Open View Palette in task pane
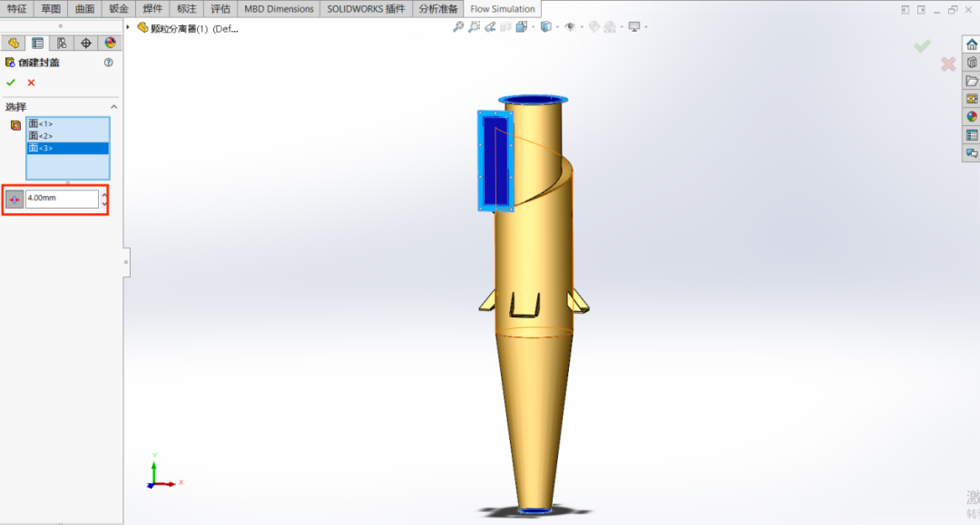 (x=971, y=99)
